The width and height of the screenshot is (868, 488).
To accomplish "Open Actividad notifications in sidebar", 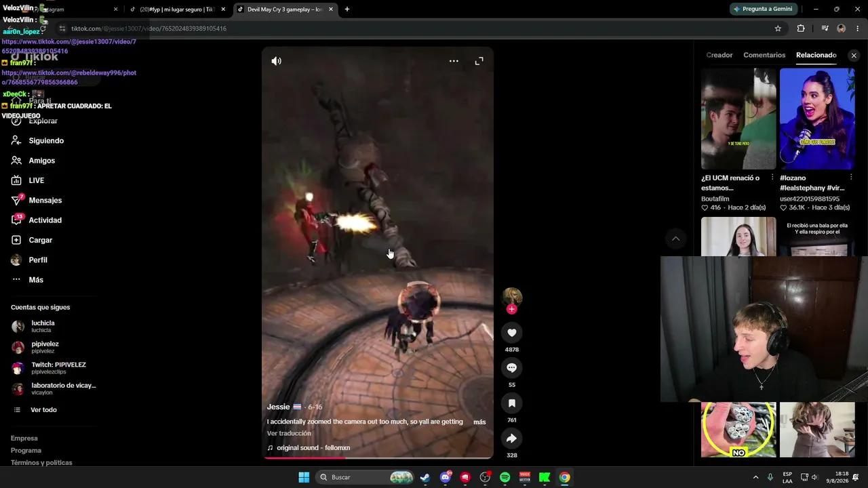I will pos(45,220).
